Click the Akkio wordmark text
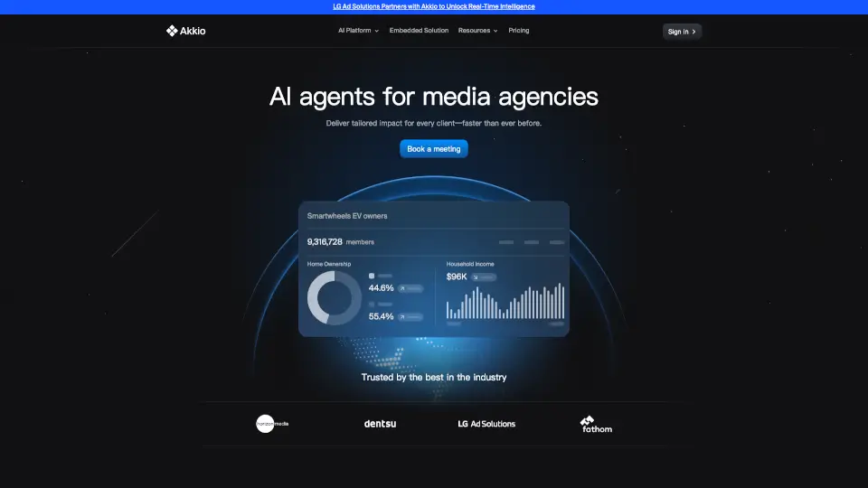Viewport: 868px width, 488px height. tap(193, 31)
